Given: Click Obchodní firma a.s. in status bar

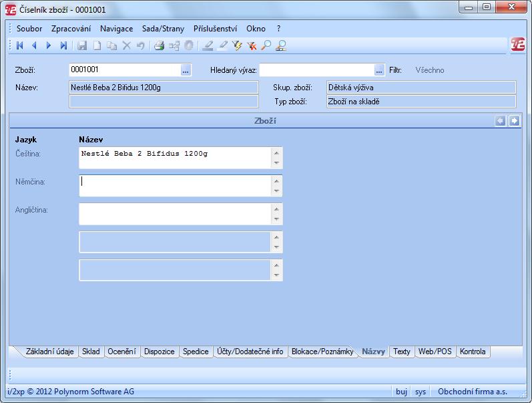Looking at the screenshot, I should pos(473,392).
